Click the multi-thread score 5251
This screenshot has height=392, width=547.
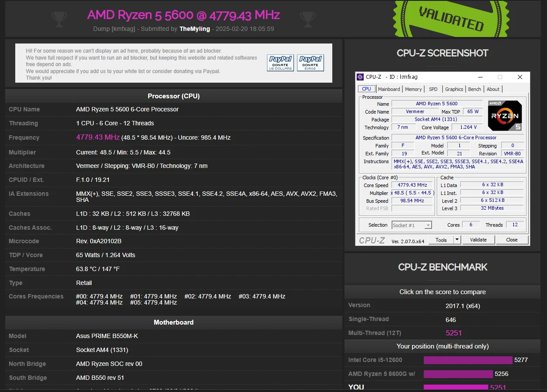coord(454,333)
